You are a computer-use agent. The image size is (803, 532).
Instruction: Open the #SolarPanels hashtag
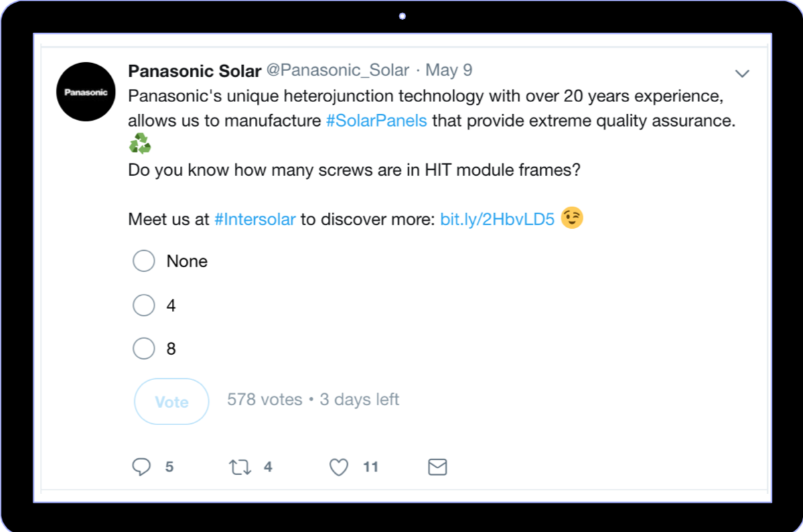pyautogui.click(x=376, y=122)
